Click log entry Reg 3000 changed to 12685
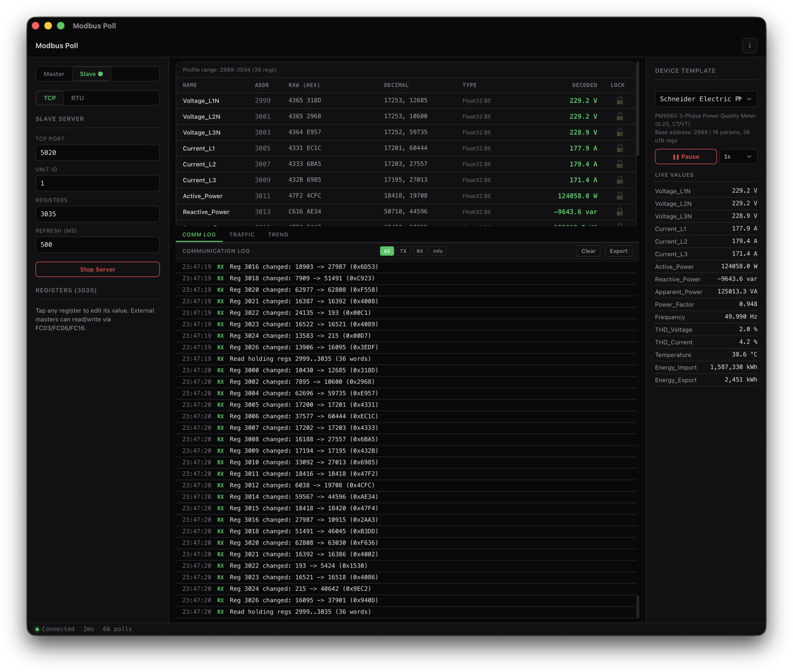The height and width of the screenshot is (672, 793). [x=406, y=370]
